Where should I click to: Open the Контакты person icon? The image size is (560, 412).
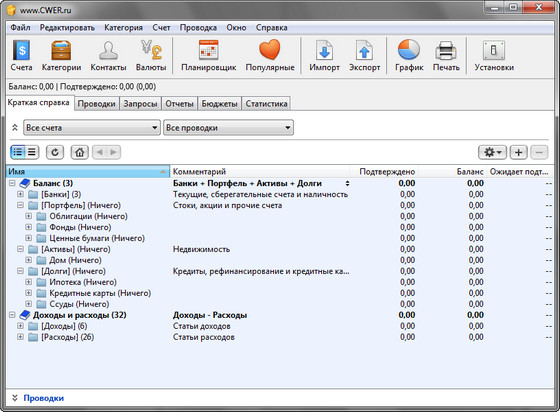108,50
